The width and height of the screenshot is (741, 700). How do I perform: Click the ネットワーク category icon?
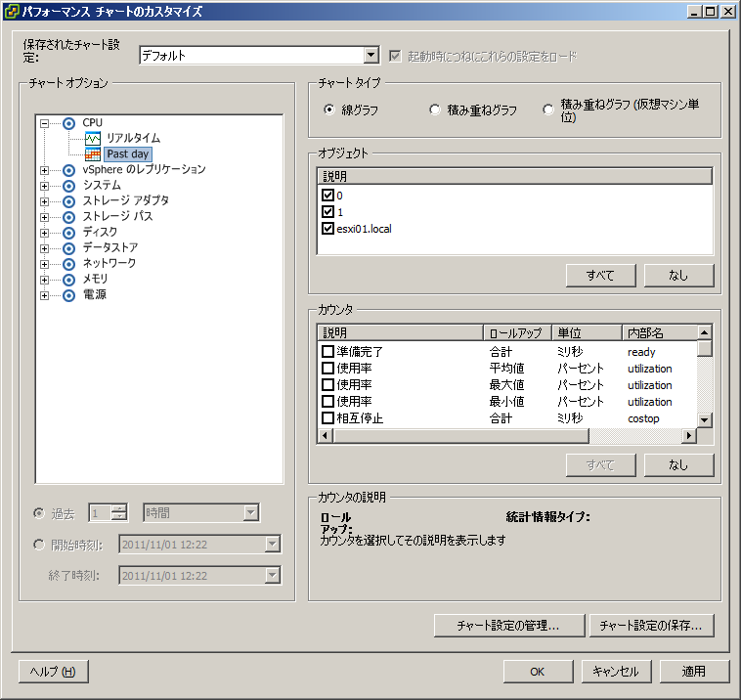[68, 264]
